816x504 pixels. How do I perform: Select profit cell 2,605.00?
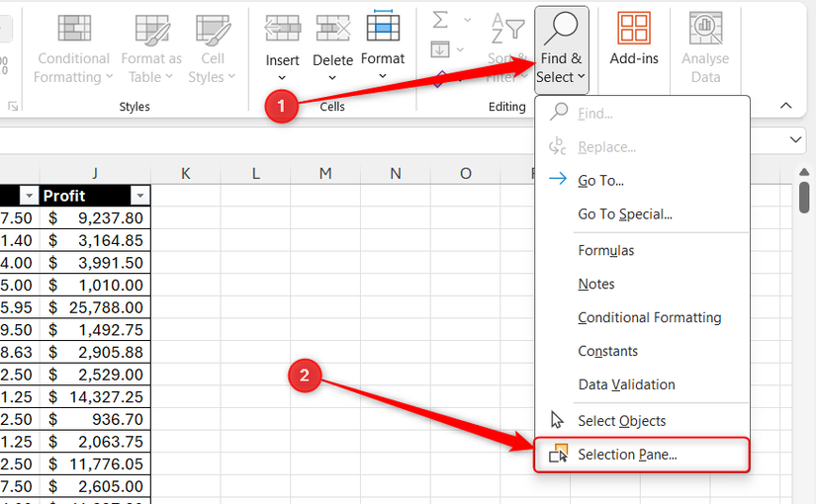[x=95, y=486]
